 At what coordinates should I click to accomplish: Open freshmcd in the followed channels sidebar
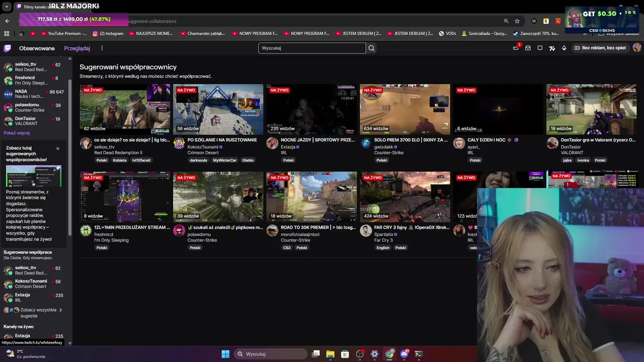(34, 80)
